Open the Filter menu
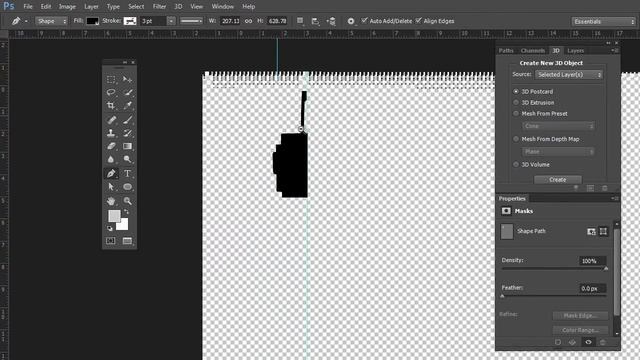The height and width of the screenshot is (360, 640). (159, 7)
